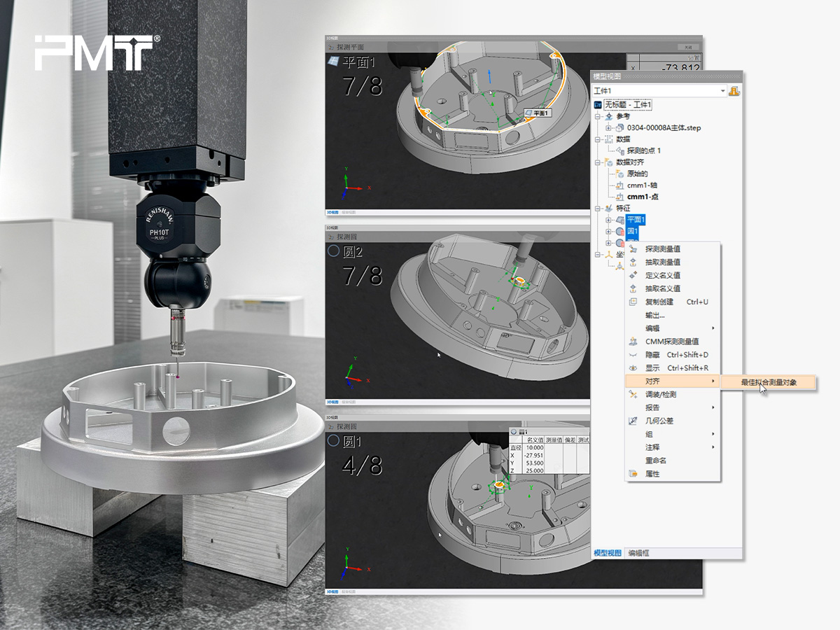The width and height of the screenshot is (840, 630).
Task: Expand the 0304-00008A主体.step node
Action: point(610,128)
